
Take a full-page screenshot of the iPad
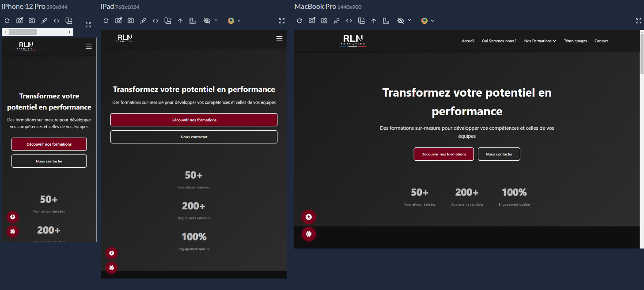(x=118, y=20)
